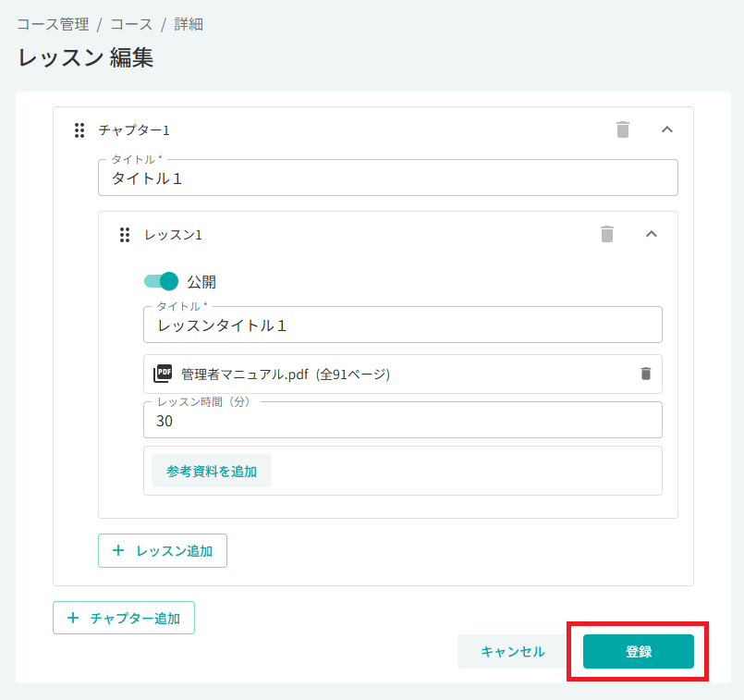Click the レッスン時間（分） field
This screenshot has width=744, height=700.
(x=402, y=421)
